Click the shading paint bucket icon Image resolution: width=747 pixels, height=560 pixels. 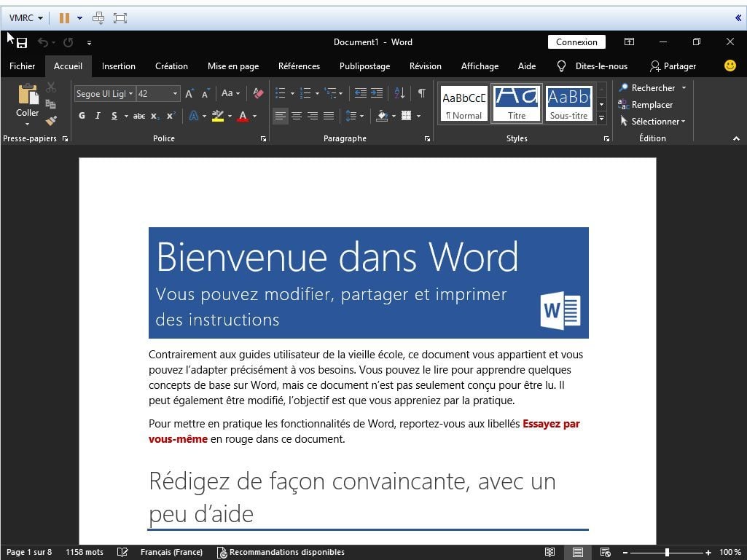[x=382, y=116]
